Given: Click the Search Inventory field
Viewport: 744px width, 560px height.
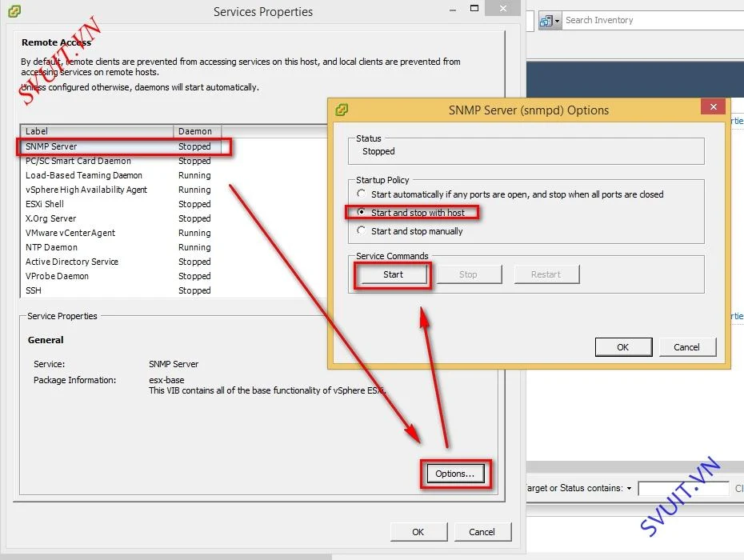Looking at the screenshot, I should click(x=653, y=21).
